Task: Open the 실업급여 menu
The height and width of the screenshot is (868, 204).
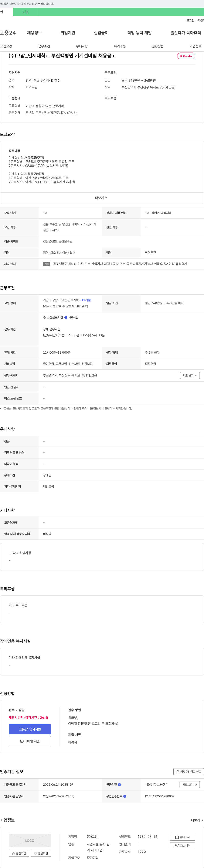Action: pos(101,33)
